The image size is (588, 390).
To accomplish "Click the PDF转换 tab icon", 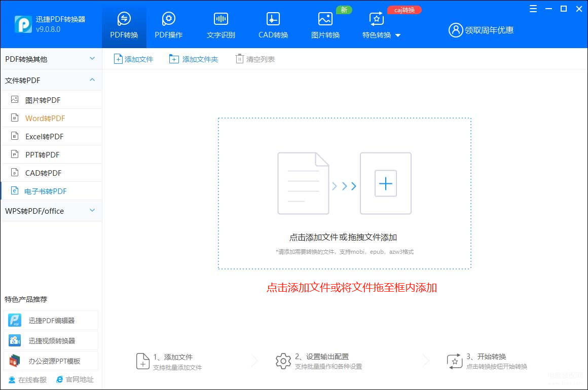I will pyautogui.click(x=124, y=18).
